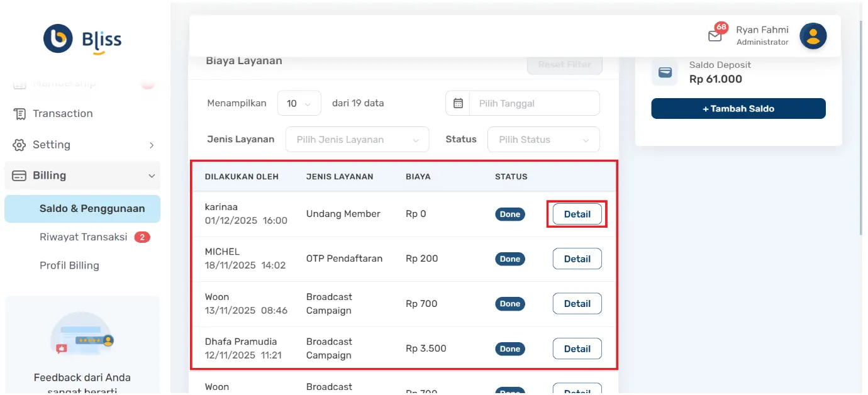Click the Setting gear icon
868x395 pixels.
[19, 145]
